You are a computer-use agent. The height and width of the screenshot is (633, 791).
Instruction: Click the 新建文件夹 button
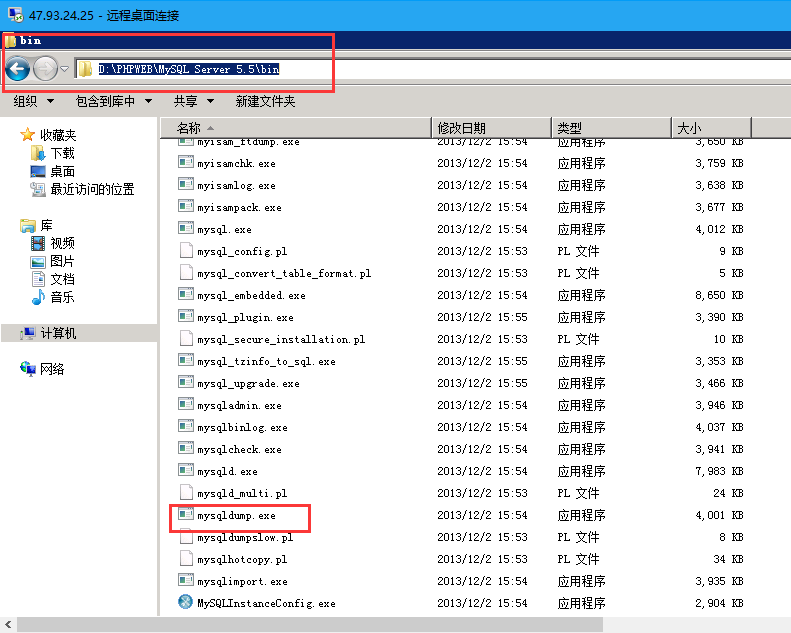pyautogui.click(x=265, y=101)
